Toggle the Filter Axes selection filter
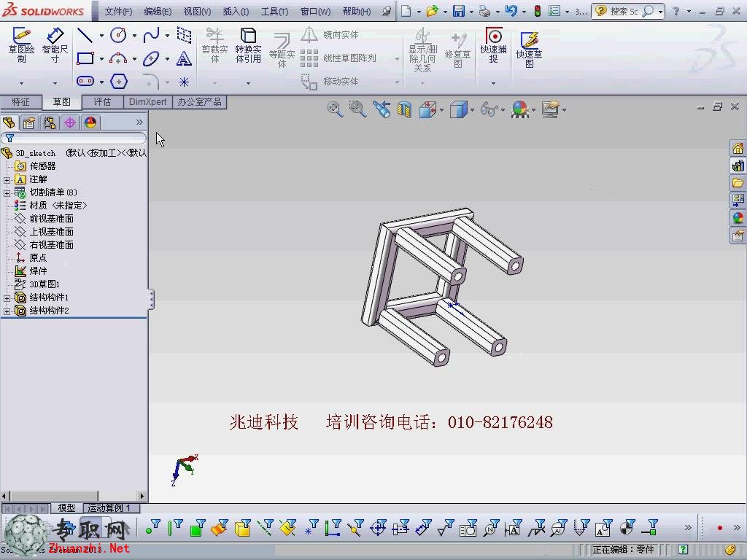 point(265,528)
